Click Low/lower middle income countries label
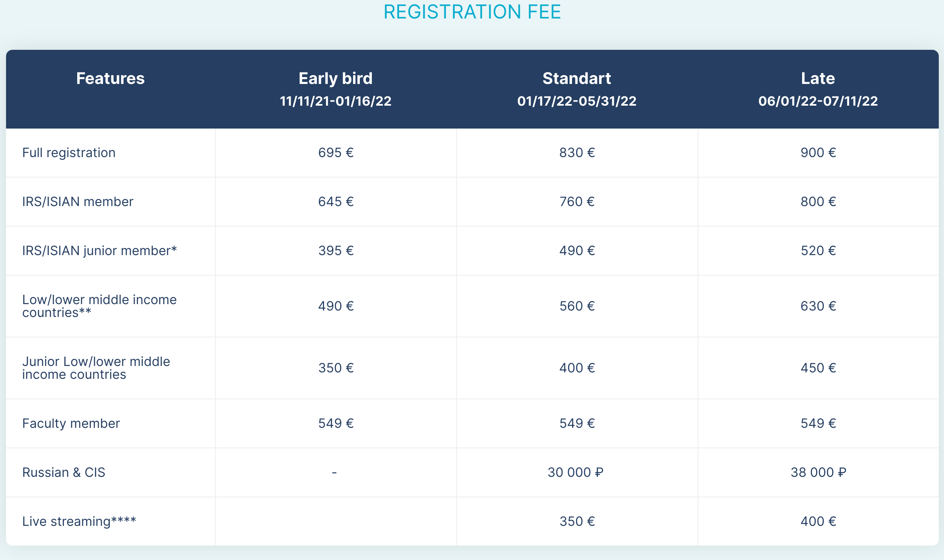Viewport: 944px width, 560px height. (99, 306)
